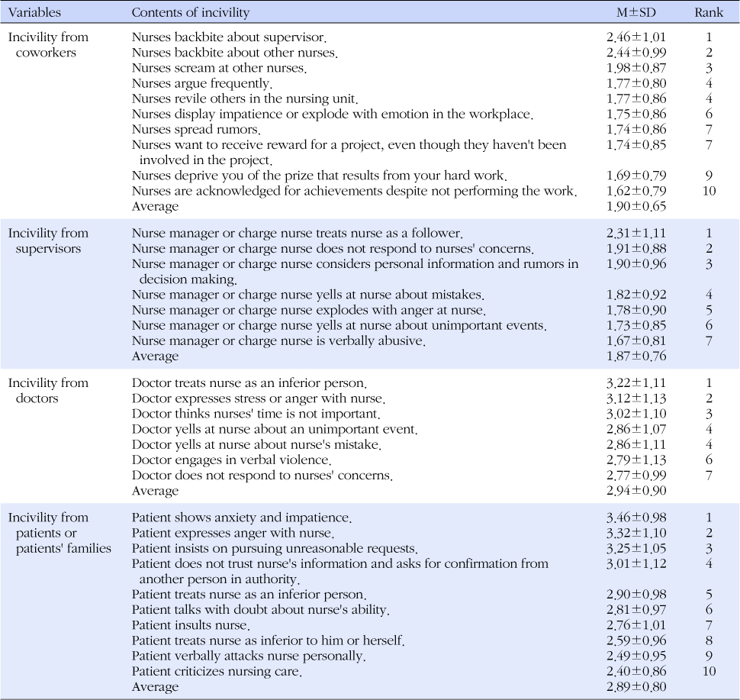This screenshot has height=700, width=740.
Task: Click 'Patient shows anxiety and impatience.'
Action: tap(242, 518)
